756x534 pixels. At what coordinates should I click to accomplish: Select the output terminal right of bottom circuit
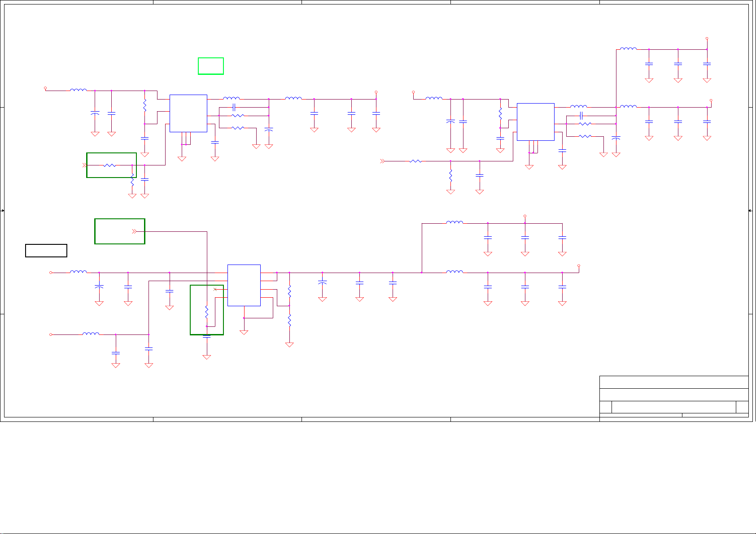pos(579,266)
